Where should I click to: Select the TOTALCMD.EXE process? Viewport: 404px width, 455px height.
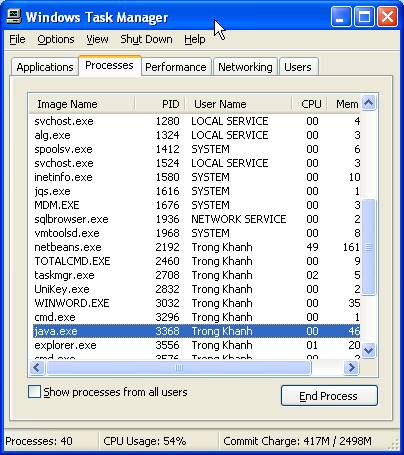pos(197,261)
